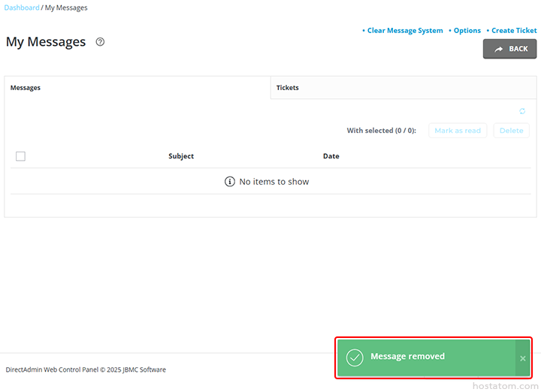The width and height of the screenshot is (541, 392).
Task: Open the Messages tab
Action: 26,88
